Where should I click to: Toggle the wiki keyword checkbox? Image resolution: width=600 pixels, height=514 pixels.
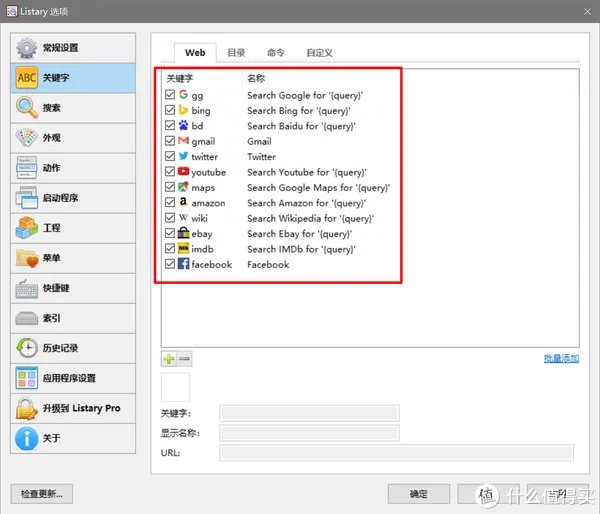point(170,218)
